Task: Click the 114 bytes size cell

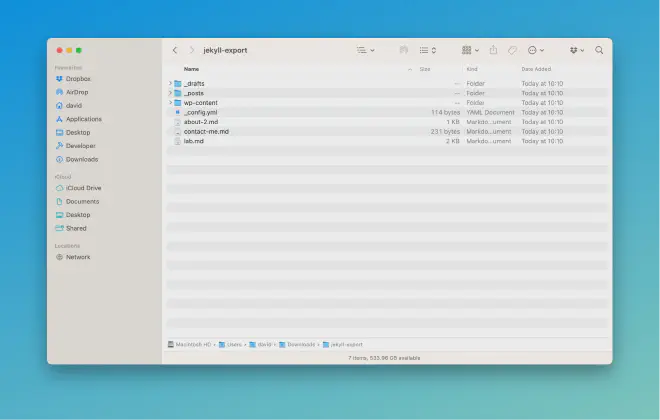Action: click(x=445, y=112)
